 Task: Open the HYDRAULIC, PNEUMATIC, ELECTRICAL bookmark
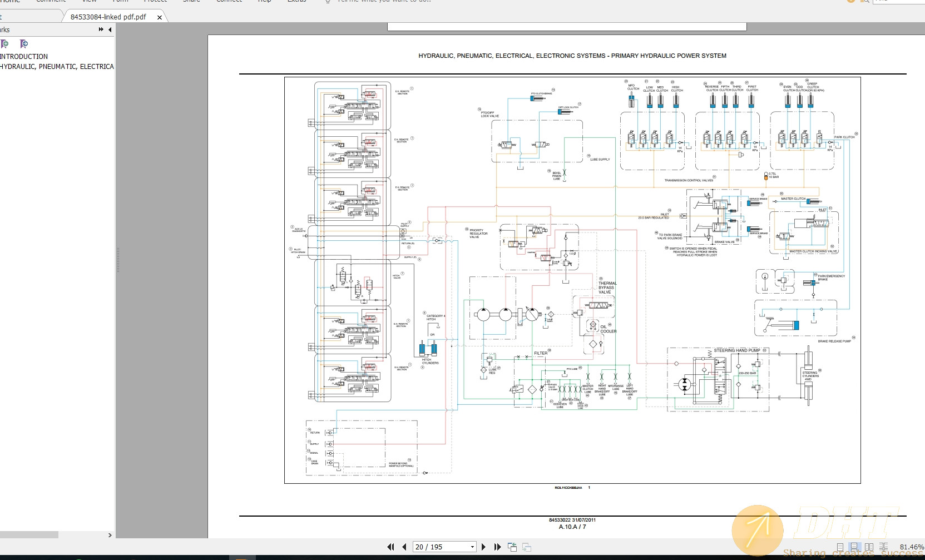point(57,67)
